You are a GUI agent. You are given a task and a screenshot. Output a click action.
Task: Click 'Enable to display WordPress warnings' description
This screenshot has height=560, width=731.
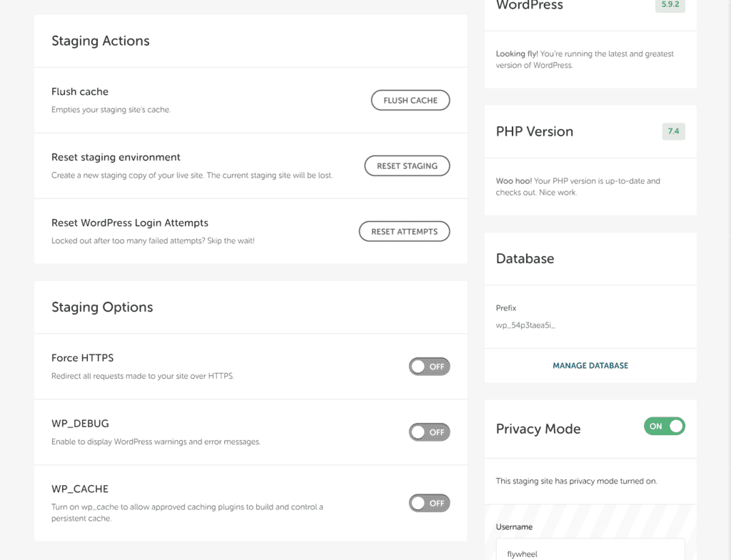pos(156,442)
